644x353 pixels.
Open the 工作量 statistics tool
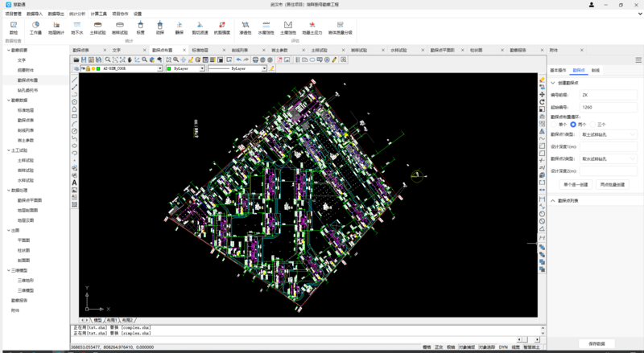pyautogui.click(x=35, y=27)
